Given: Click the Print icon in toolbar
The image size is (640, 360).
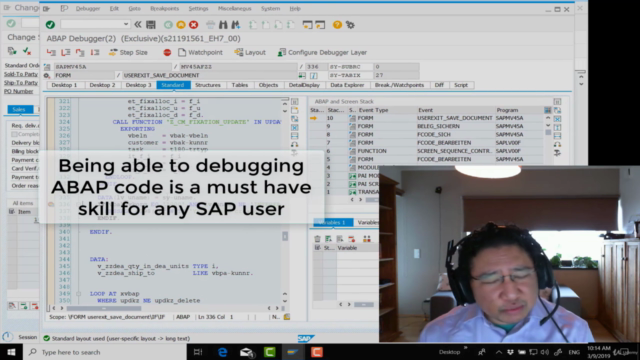Looking at the screenshot, I should 210,25.
